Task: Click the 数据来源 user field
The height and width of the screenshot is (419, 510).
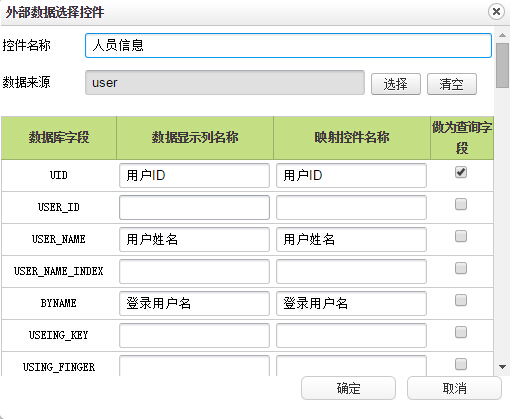Action: (225, 82)
